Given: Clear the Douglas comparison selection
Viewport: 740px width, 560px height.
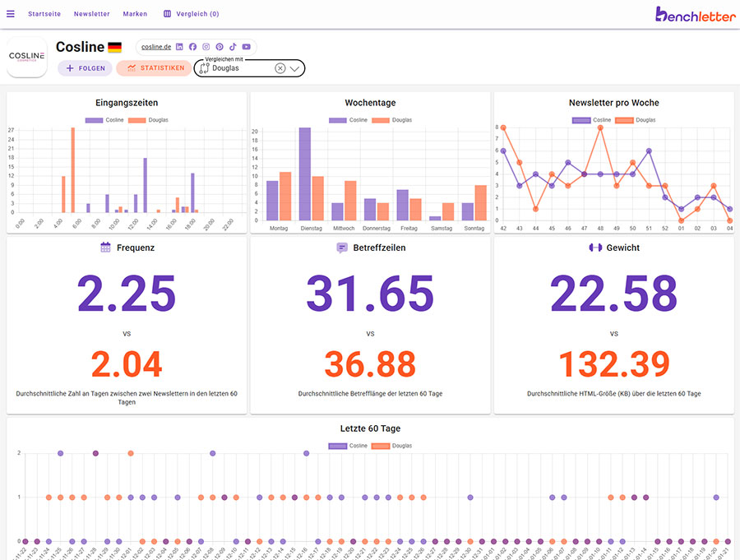Looking at the screenshot, I should (x=280, y=68).
